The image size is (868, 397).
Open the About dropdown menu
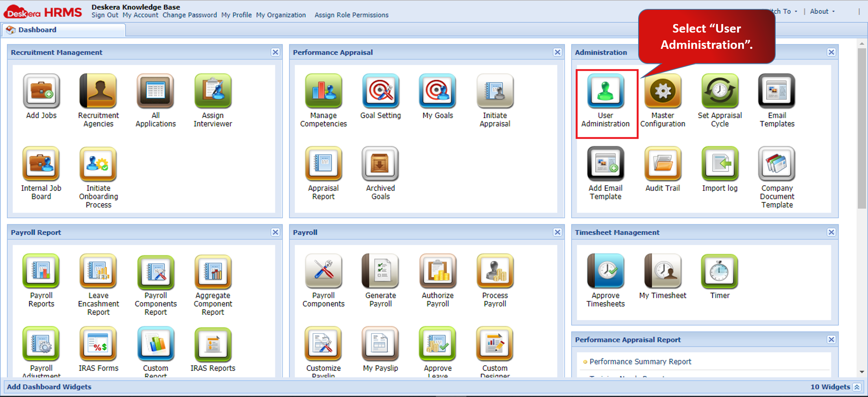pyautogui.click(x=822, y=11)
